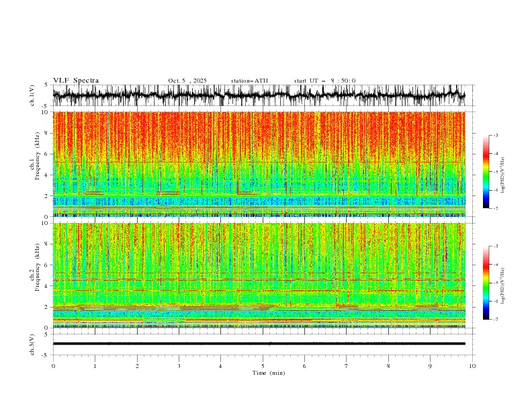Viewport: 532px width, 411px height.
Task: Click the 4 kHz tick of ch.2 spectrogram
Action: point(46,286)
